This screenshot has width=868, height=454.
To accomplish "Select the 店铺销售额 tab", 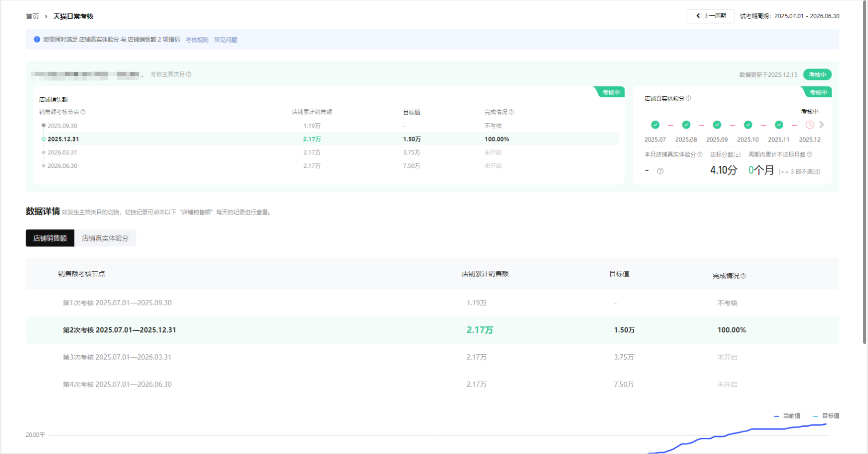I will pos(50,238).
